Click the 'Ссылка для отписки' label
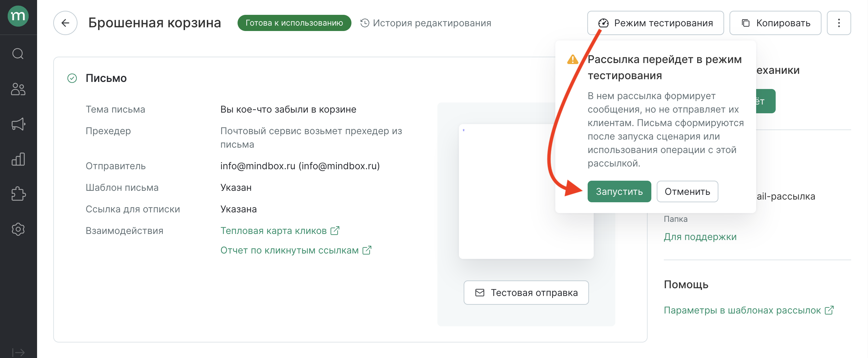 (x=133, y=209)
